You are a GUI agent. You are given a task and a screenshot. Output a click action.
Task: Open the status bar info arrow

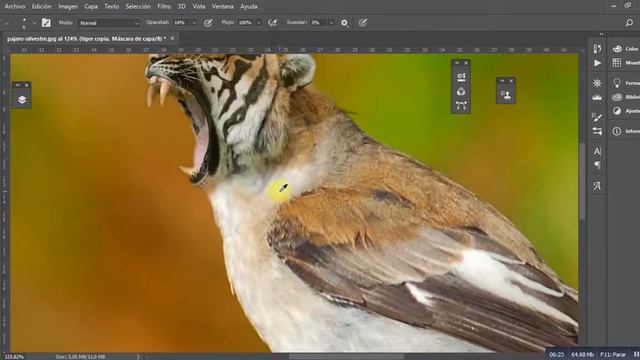[x=138, y=357]
